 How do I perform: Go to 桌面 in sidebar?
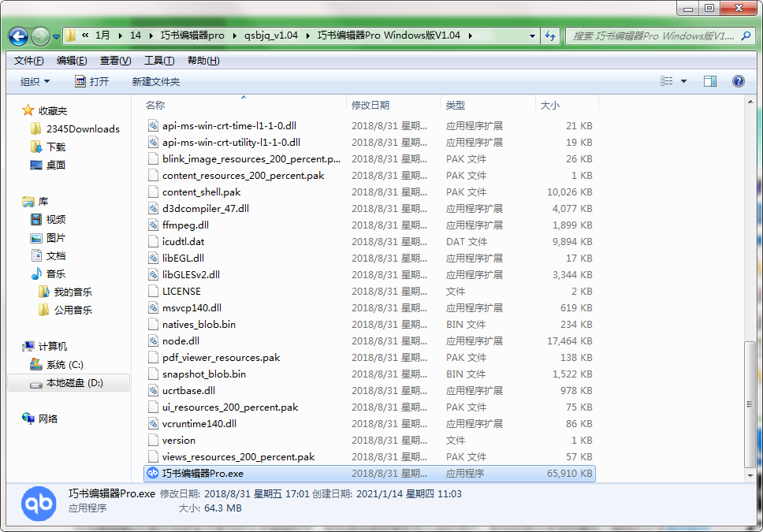click(x=47, y=165)
